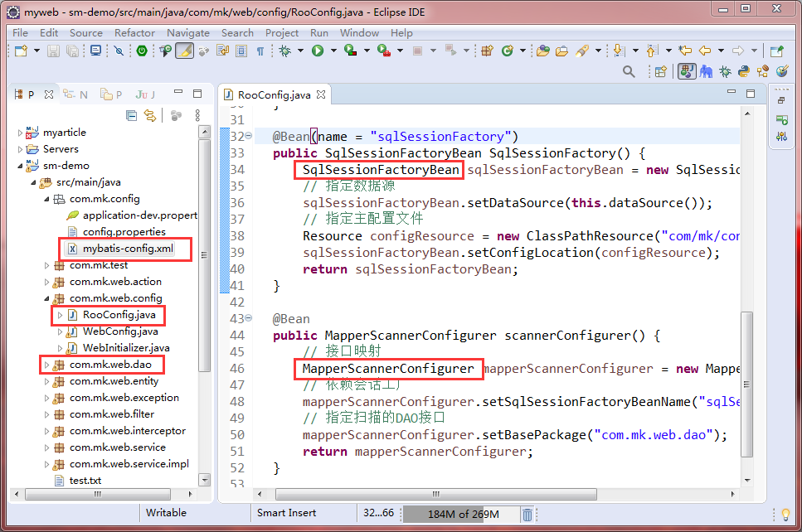The image size is (802, 532).
Task: Open the console monitor toolbar icon
Action: pyautogui.click(x=95, y=50)
